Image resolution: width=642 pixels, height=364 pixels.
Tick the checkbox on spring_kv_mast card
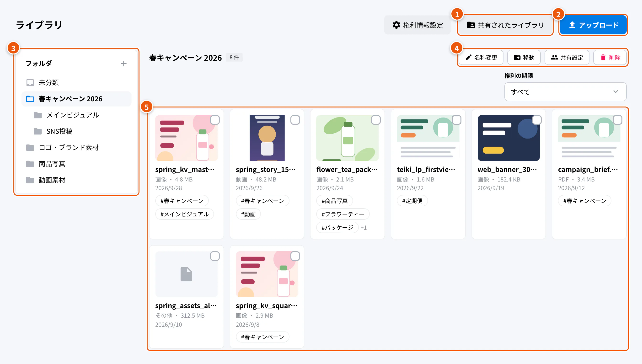click(x=215, y=120)
